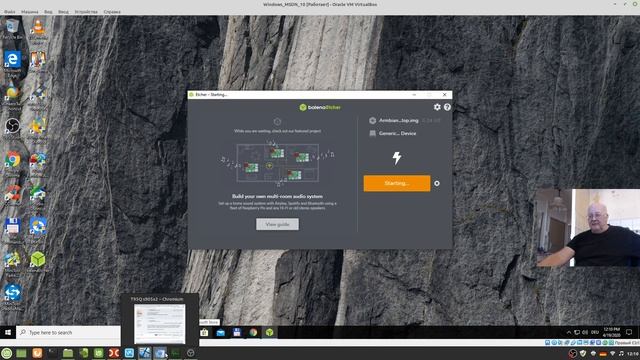This screenshot has width=640, height=360.
Task: Open Google Chrome desktop icon
Action: click(x=13, y=159)
